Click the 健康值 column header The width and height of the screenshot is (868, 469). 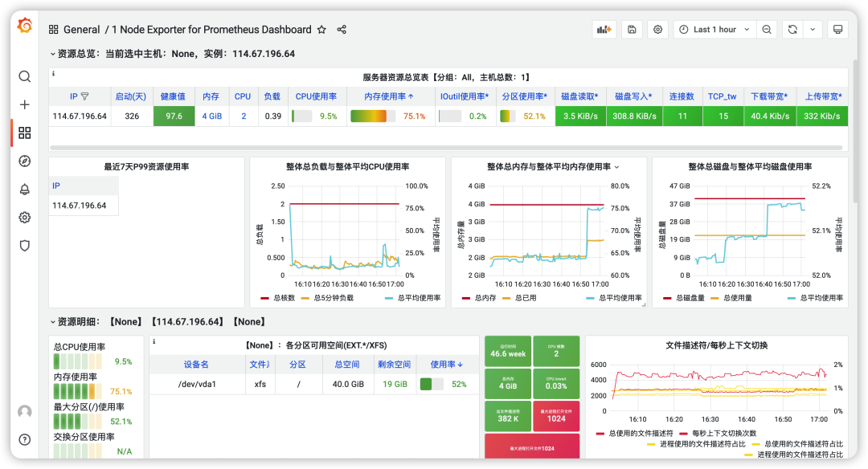(173, 96)
